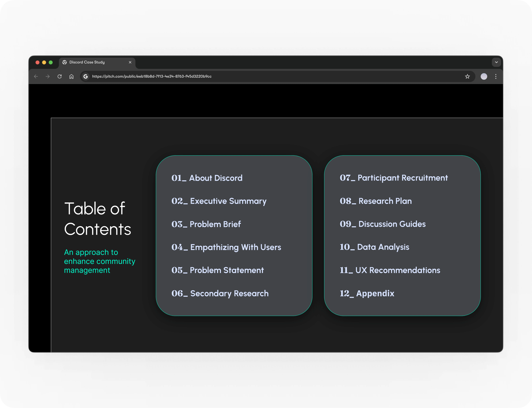Click the browser forward arrow
The width and height of the screenshot is (532, 408).
pos(48,76)
